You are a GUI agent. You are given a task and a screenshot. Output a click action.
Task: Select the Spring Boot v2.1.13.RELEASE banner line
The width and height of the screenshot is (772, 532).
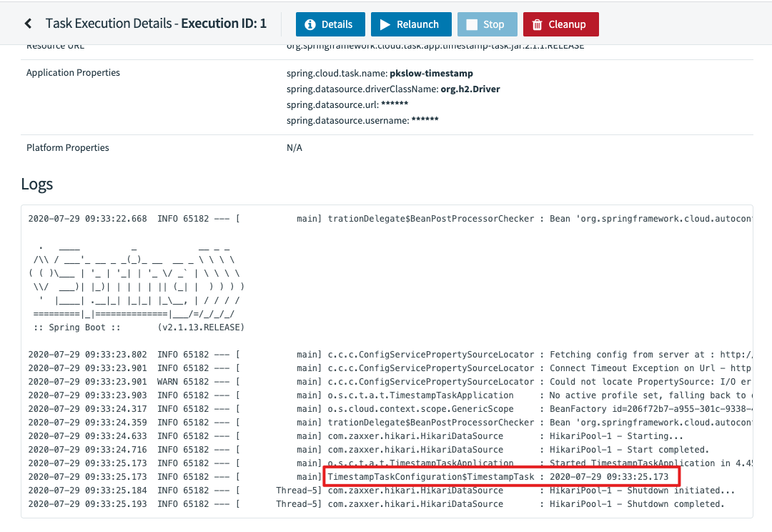click(x=139, y=327)
